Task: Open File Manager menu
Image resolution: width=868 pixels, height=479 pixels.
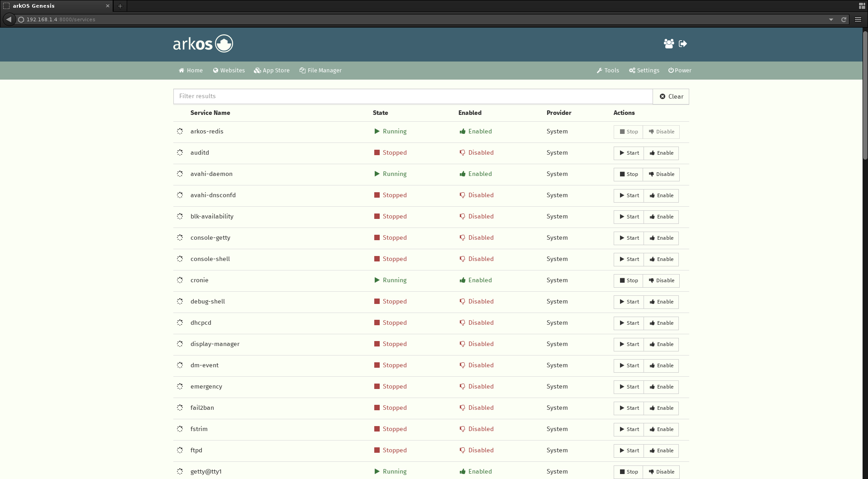Action: click(320, 71)
